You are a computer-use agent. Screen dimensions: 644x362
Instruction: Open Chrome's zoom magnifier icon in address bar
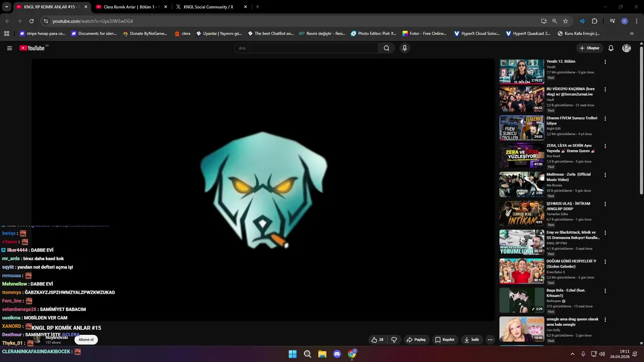554,21
